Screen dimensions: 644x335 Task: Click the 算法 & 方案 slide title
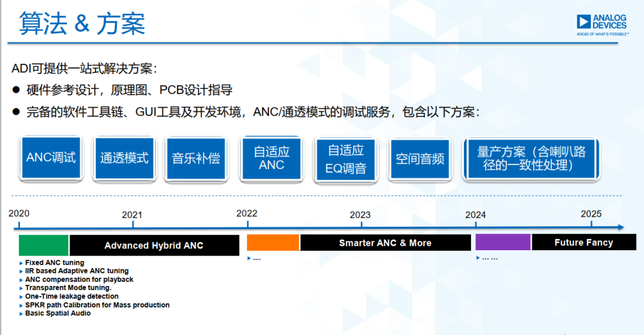pos(82,23)
